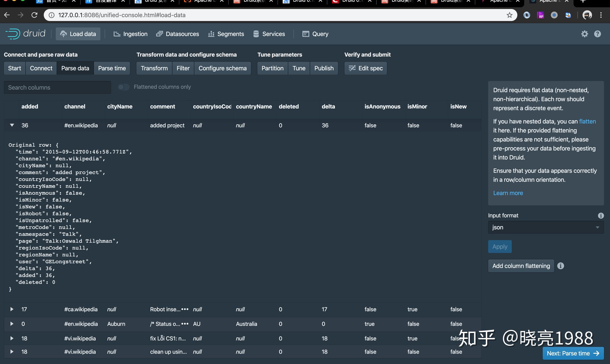Viewport: 610px width, 364px height.
Task: Open the Datasources view
Action: tap(178, 34)
